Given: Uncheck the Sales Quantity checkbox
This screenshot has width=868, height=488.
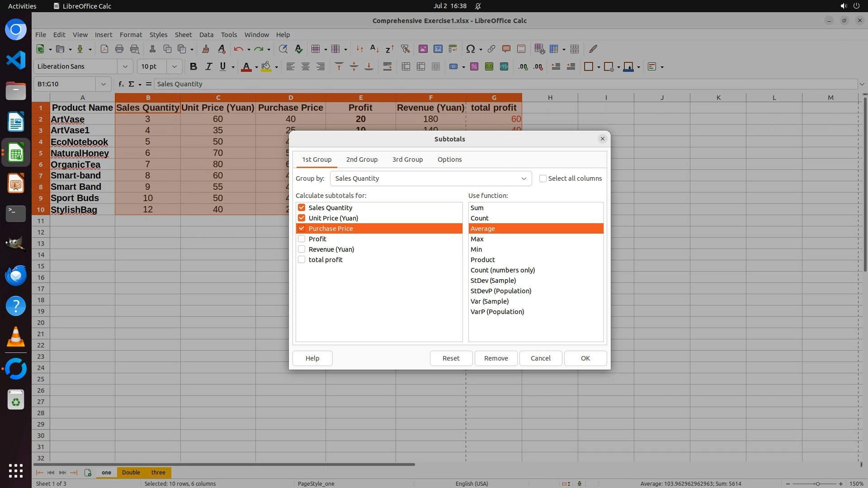Looking at the screenshot, I should (x=302, y=208).
